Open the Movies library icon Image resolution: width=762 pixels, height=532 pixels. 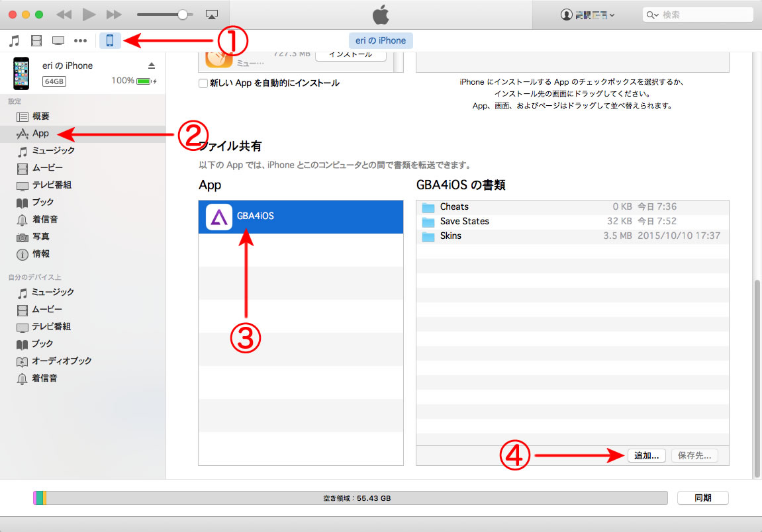(x=36, y=41)
